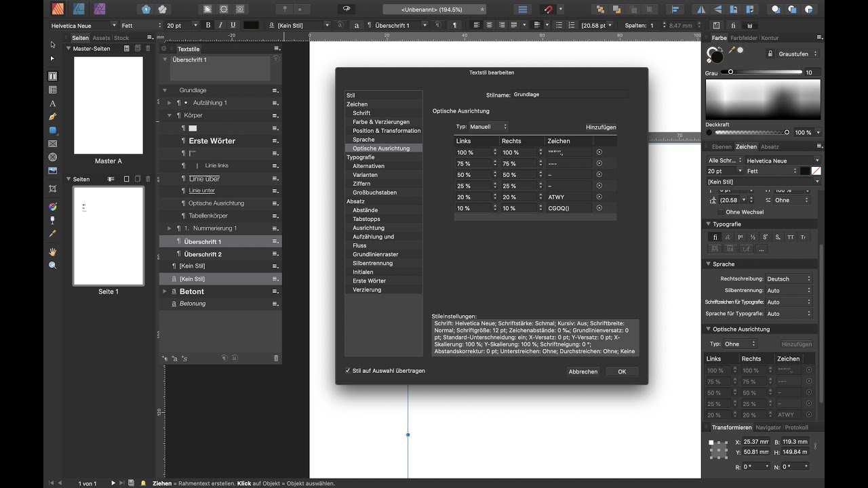Collapse the Optische Ausrichtung panel section
Viewport: 868px width, 488px height.
tap(709, 329)
